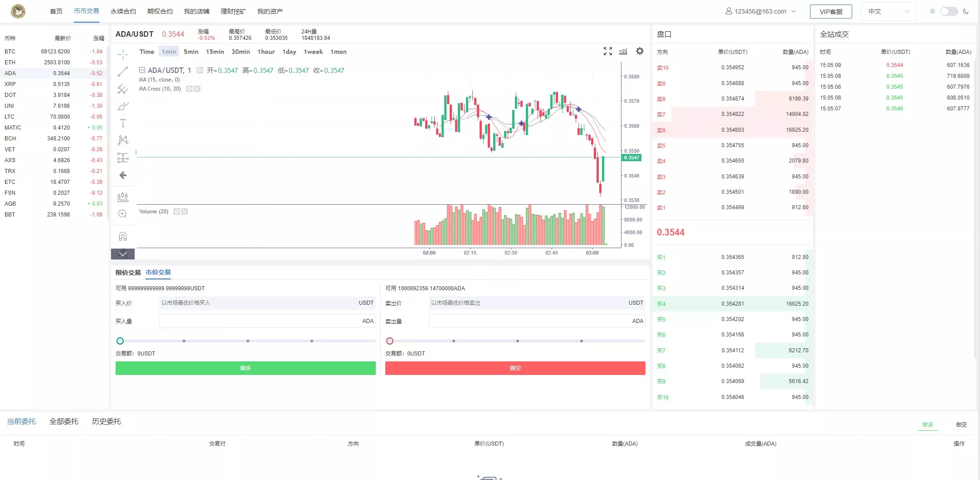The image size is (980, 480).
Task: Select the trend line drawing tool
Action: click(123, 72)
